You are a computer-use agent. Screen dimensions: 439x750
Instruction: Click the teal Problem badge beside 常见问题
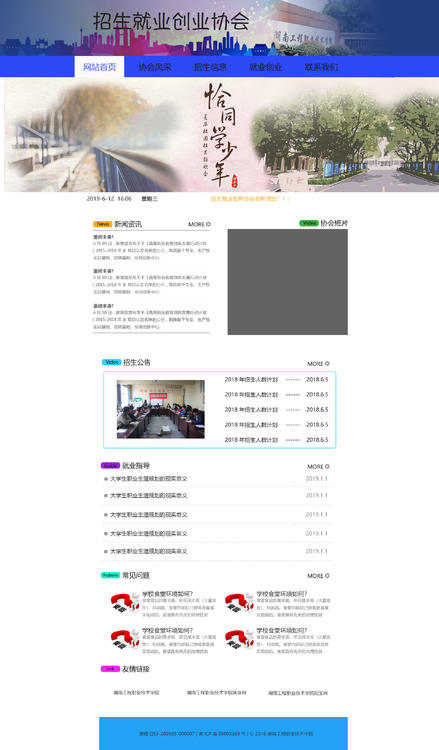[x=110, y=575]
